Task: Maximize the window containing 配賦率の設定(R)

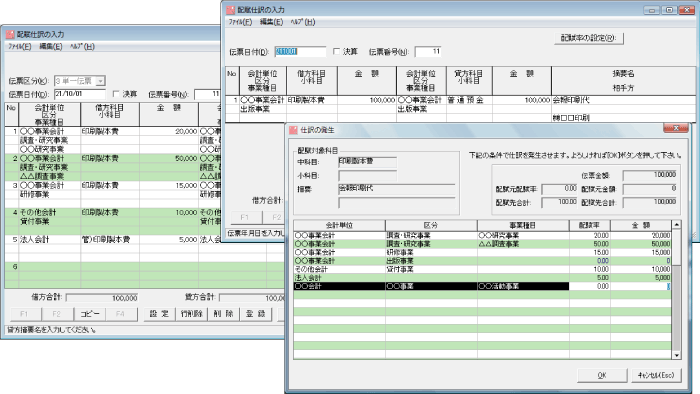Action: tap(669, 10)
